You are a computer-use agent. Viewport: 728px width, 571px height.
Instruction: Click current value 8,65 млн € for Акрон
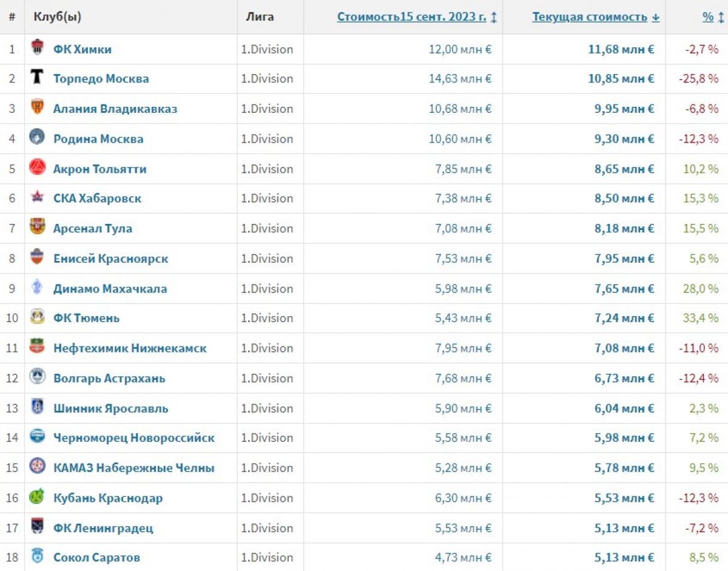click(x=624, y=169)
